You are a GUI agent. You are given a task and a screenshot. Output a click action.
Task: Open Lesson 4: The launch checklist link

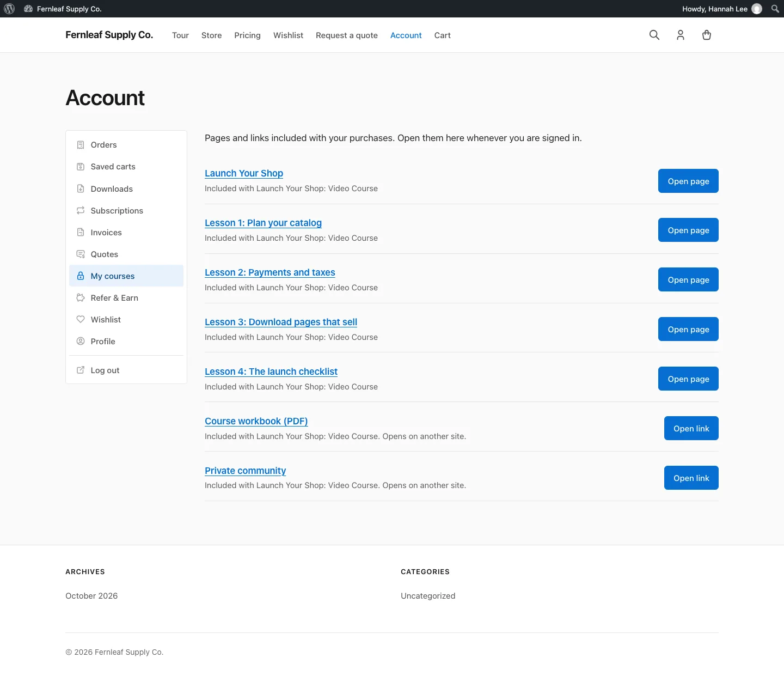coord(271,372)
